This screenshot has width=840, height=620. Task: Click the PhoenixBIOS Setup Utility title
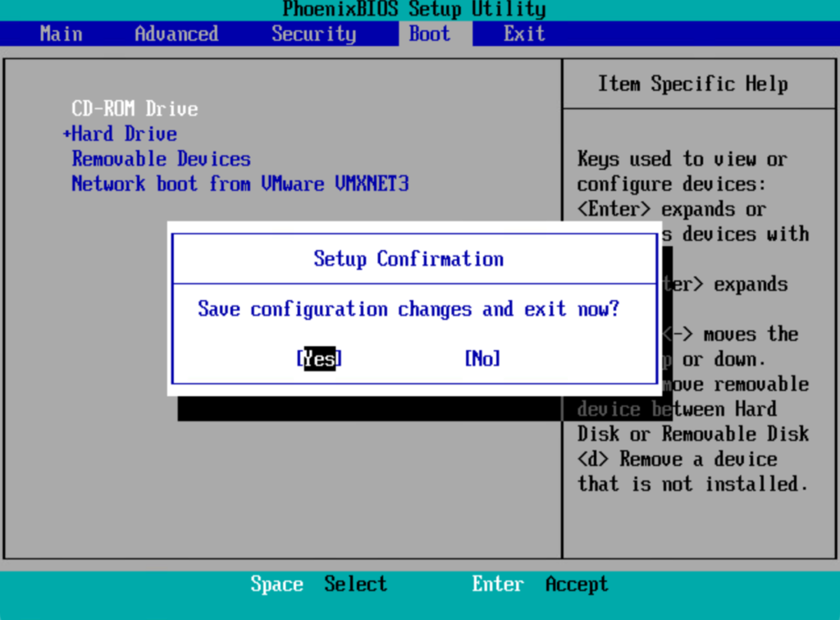(x=414, y=9)
